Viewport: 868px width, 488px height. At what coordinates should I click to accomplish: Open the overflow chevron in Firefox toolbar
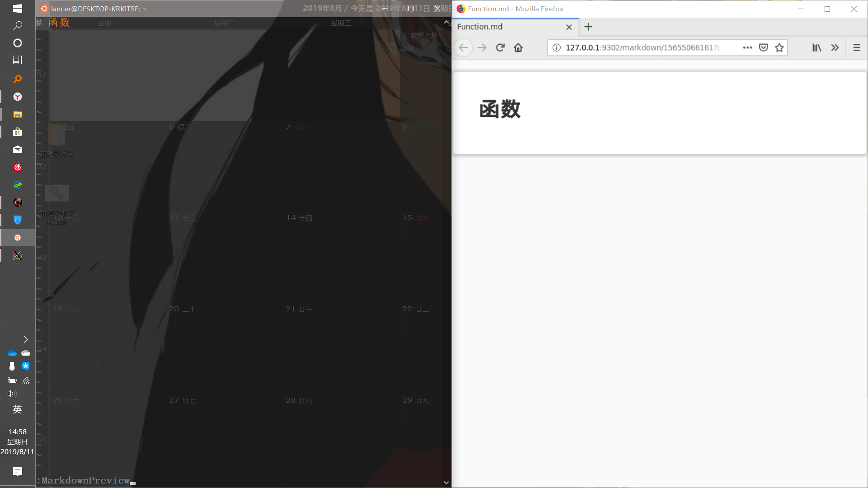[x=835, y=47]
